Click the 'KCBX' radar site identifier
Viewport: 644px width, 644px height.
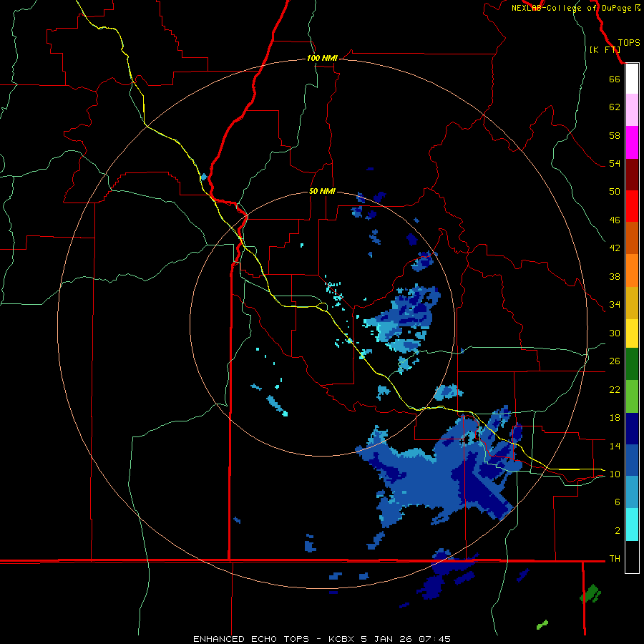tap(341, 639)
